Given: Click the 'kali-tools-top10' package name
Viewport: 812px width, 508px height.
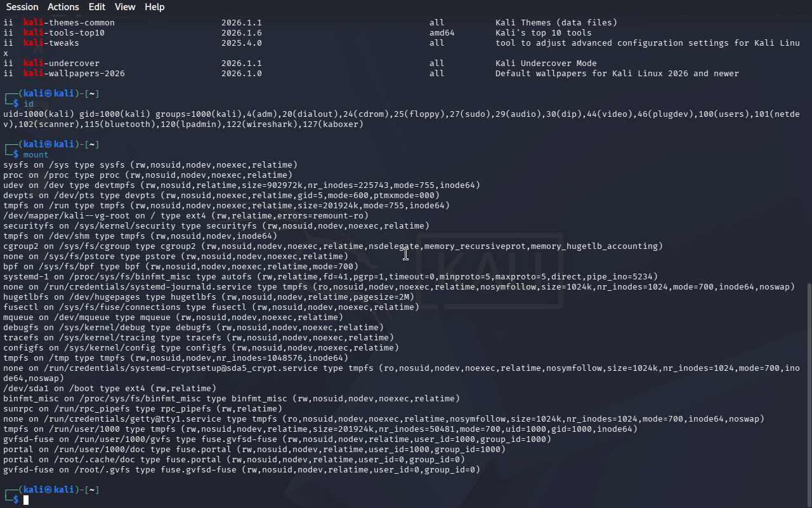Looking at the screenshot, I should pos(64,33).
